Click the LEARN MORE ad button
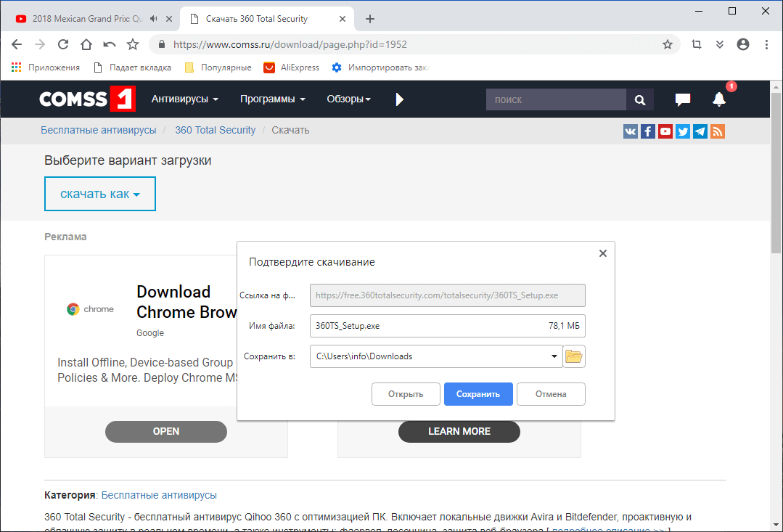This screenshot has width=783, height=532. click(x=459, y=432)
